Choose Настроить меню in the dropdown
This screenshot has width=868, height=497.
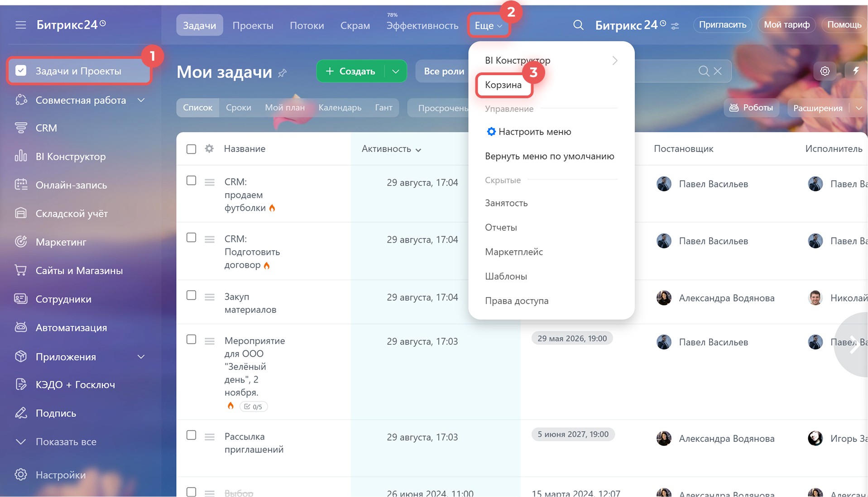[529, 132]
